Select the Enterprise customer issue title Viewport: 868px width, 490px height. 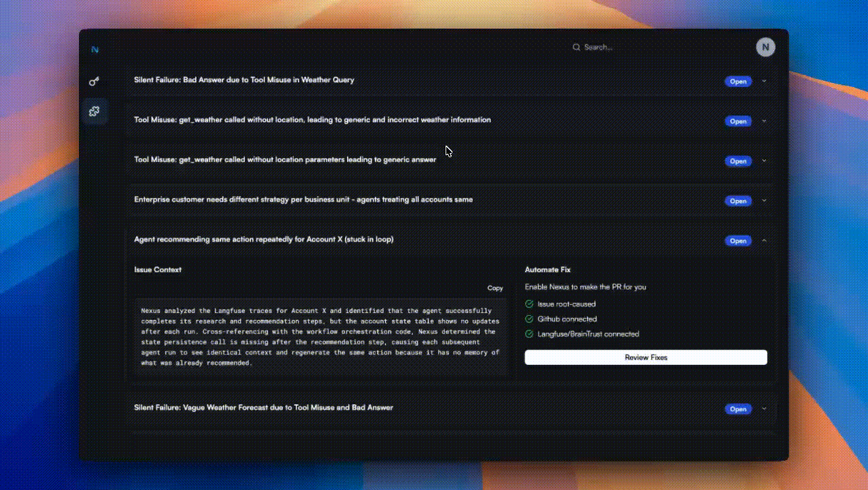click(x=303, y=199)
